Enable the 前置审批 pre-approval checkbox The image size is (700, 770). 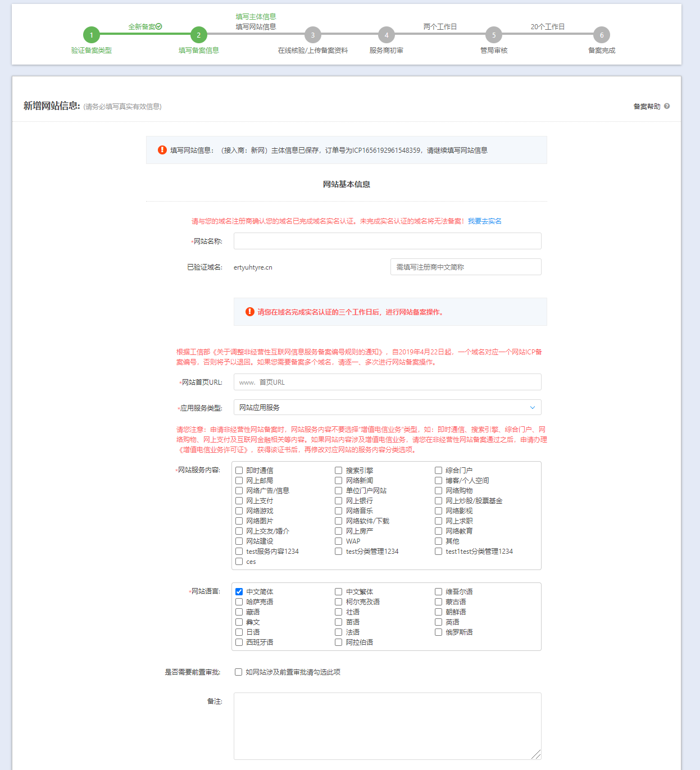(239, 672)
